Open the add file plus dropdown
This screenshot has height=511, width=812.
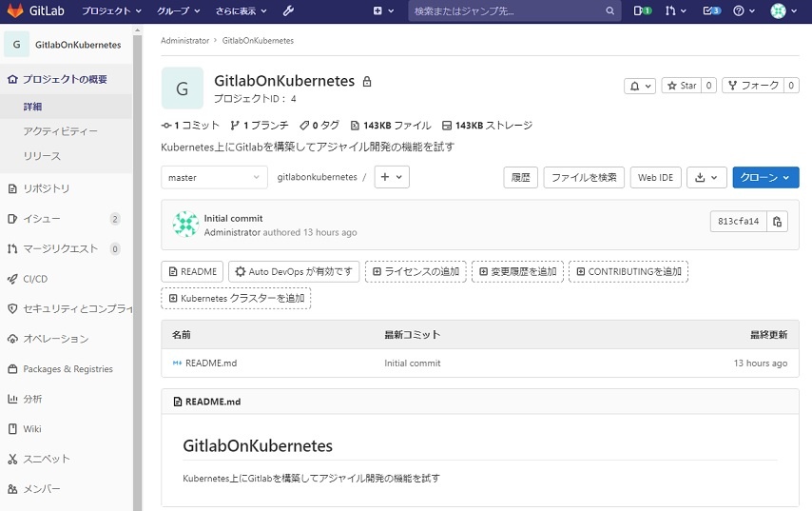click(392, 177)
